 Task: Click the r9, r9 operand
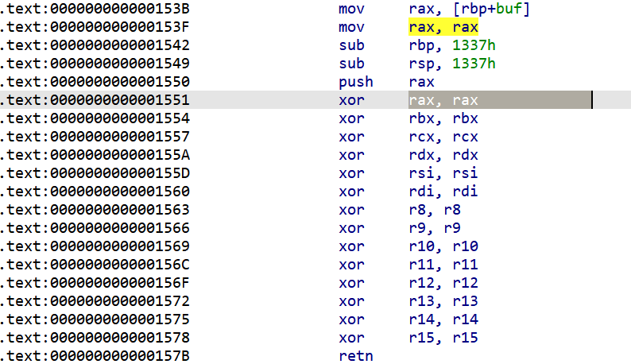(x=435, y=228)
